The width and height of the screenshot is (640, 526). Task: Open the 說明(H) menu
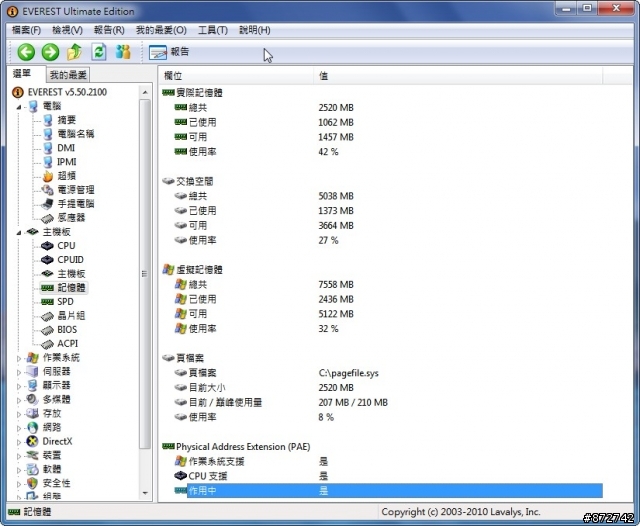tap(255, 30)
